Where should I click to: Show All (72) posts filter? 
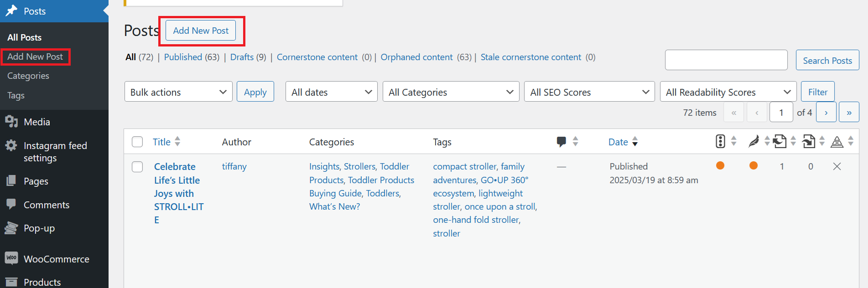click(139, 57)
